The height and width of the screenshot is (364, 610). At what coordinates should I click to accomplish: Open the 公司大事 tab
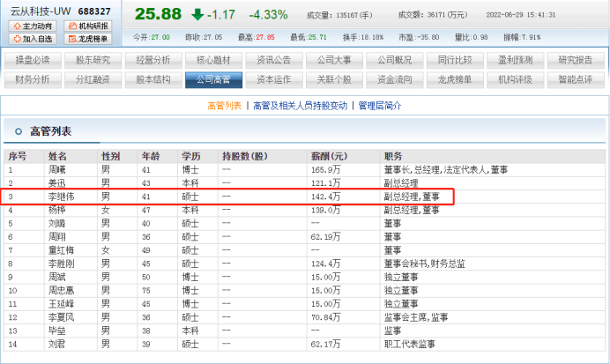[x=334, y=60]
